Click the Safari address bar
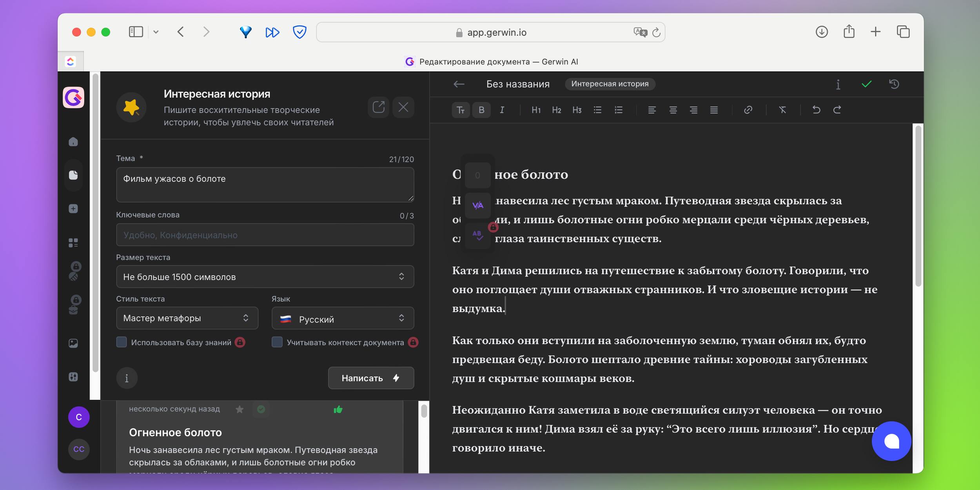Screen dimensions: 980x490 [490, 32]
